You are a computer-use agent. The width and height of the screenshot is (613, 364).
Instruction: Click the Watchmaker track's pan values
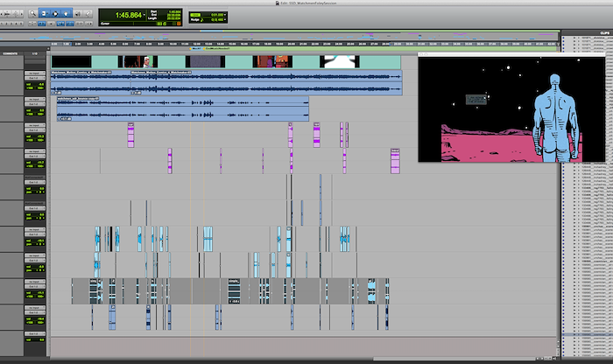[x=35, y=87]
